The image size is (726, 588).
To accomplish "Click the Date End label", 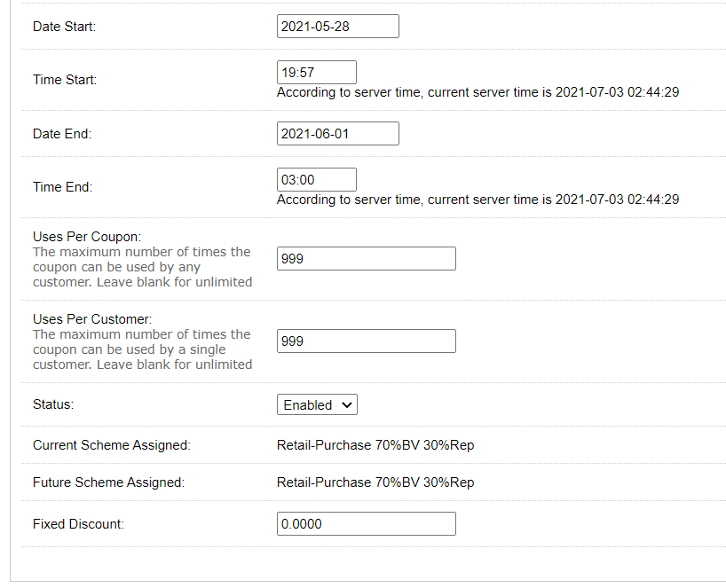I will (62, 134).
